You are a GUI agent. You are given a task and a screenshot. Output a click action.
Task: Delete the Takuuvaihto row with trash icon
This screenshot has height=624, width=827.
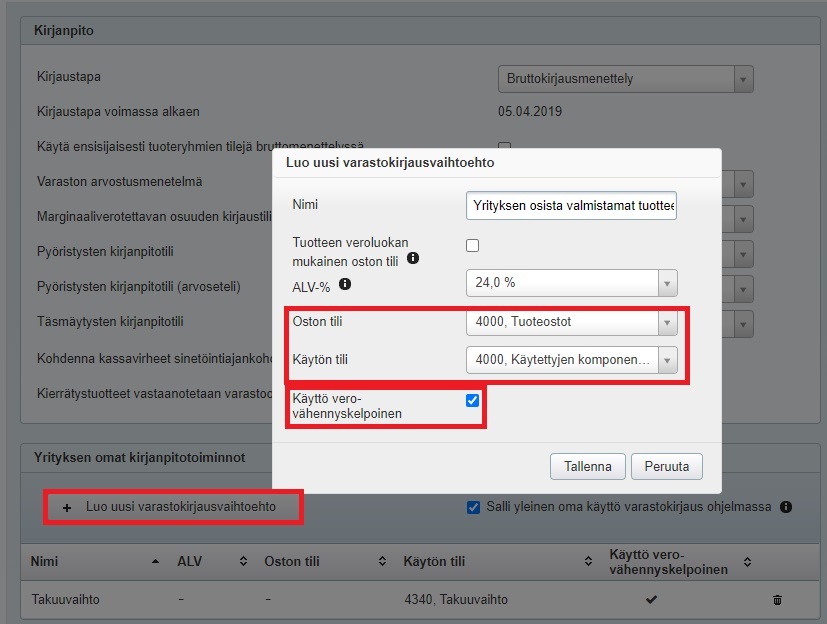pos(777,600)
